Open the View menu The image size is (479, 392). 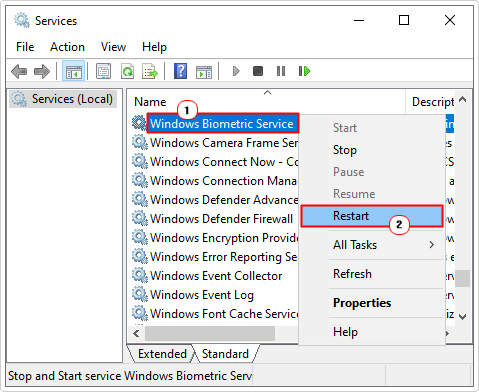click(113, 47)
